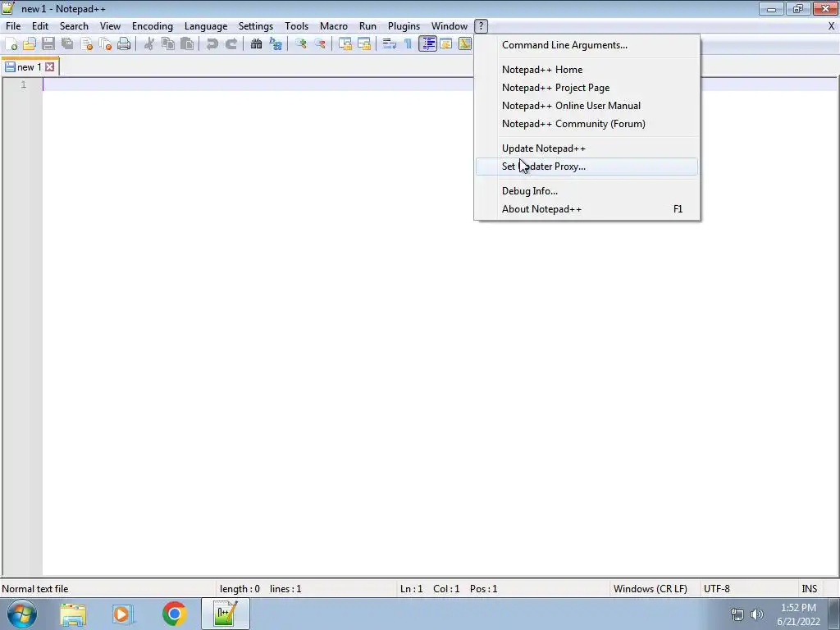Click the Open file folder icon
840x630 pixels.
point(30,44)
